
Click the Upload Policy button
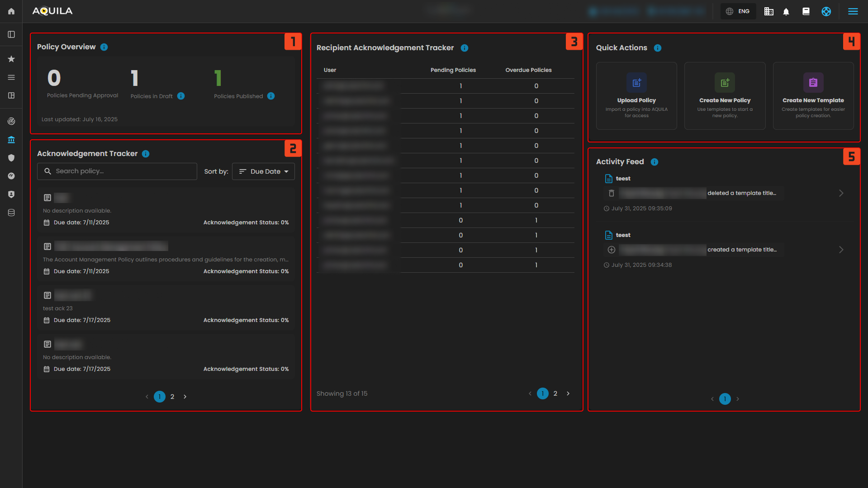(636, 96)
